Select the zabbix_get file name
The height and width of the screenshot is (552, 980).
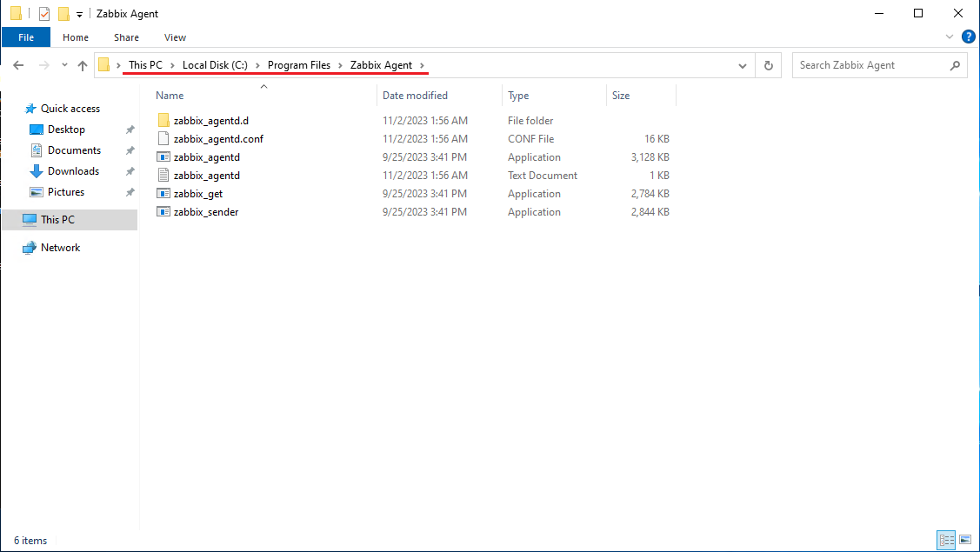[x=198, y=194]
